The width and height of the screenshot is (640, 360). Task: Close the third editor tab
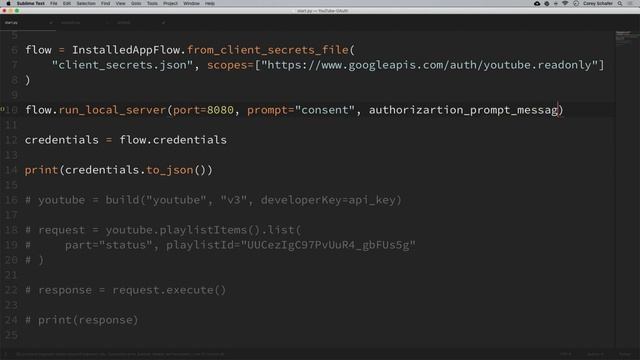(x=163, y=23)
